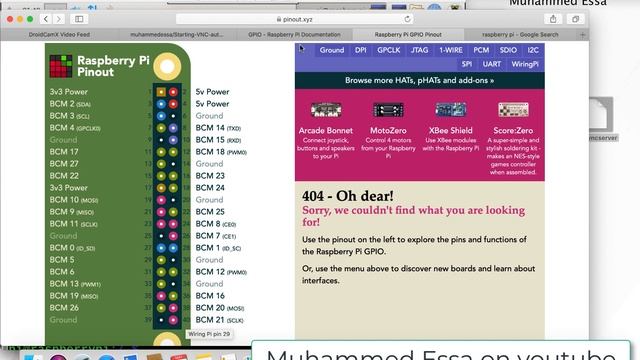640x360 pixels.
Task: Open the XBee Shield board thumbnail
Action: (451, 110)
